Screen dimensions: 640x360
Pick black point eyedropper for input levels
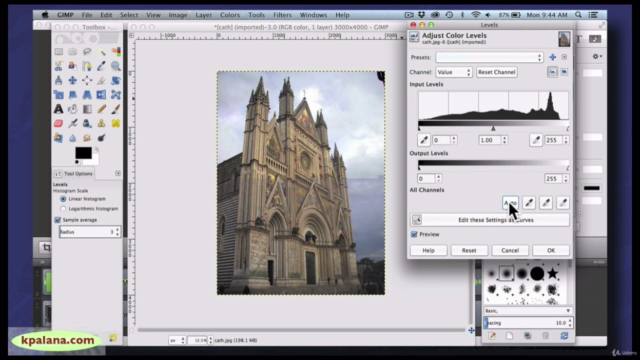point(424,140)
